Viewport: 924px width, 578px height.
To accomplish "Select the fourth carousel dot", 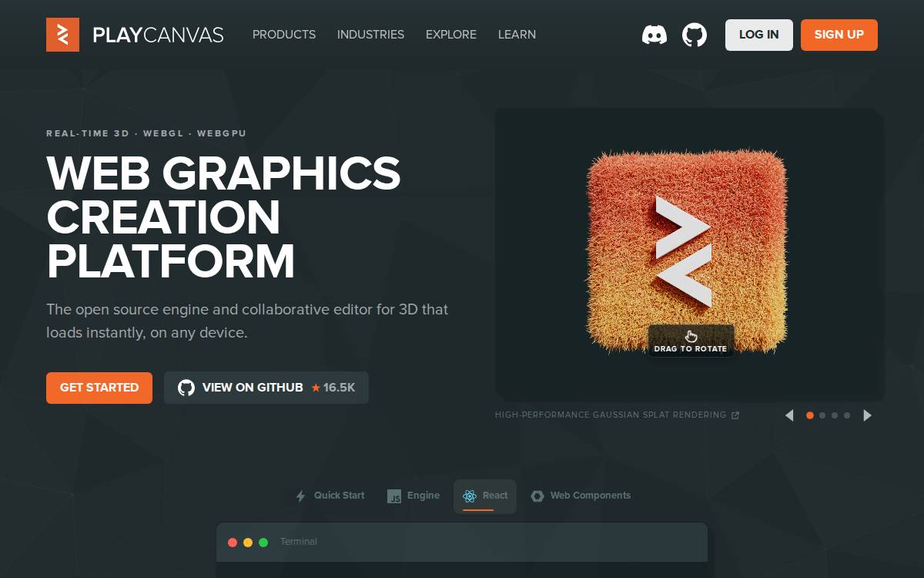I will tap(847, 415).
